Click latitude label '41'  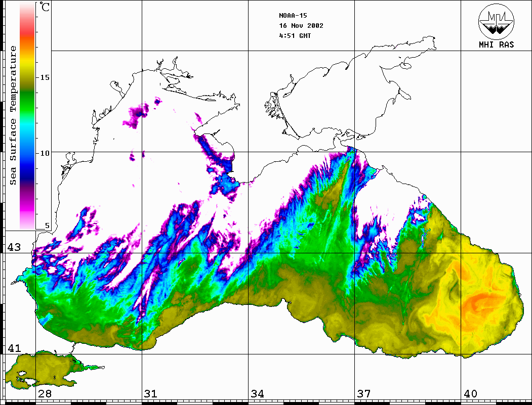14,348
